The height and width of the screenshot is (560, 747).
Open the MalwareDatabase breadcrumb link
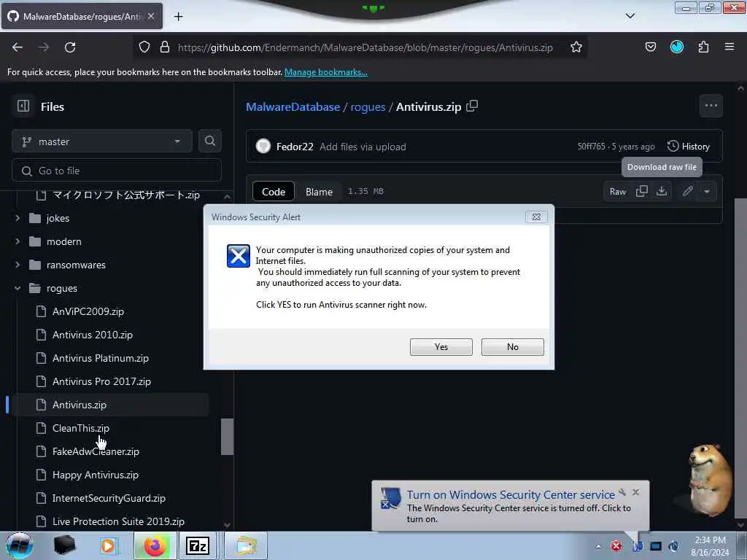pyautogui.click(x=293, y=106)
